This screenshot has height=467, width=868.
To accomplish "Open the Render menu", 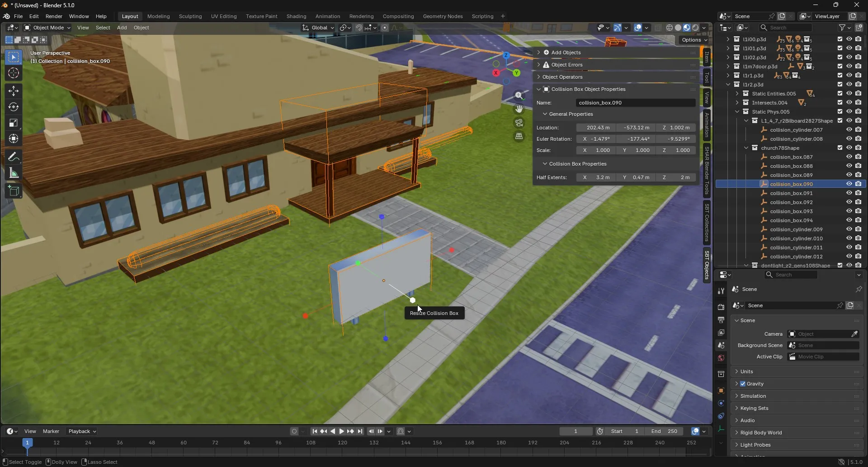I will (54, 16).
